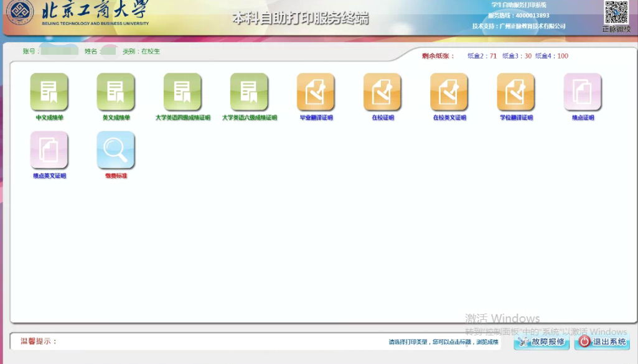Click the 缴费标准 red text label
638x364 pixels.
[116, 176]
